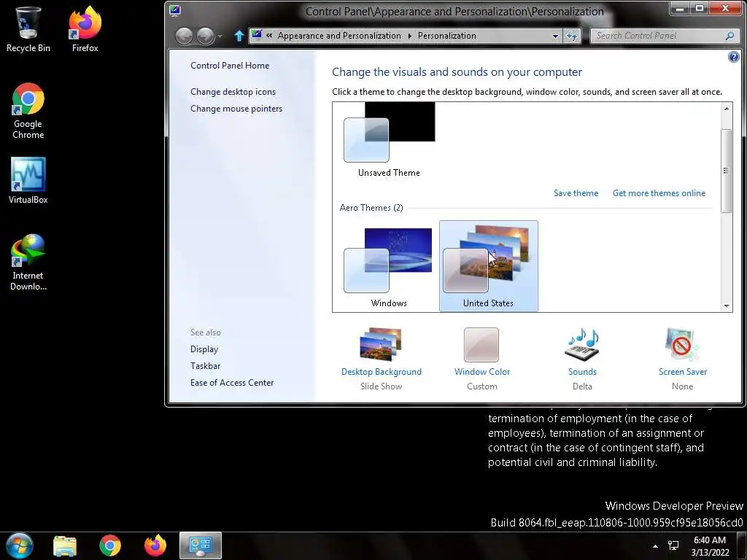
Task: Open address bar history dropdown
Action: pyautogui.click(x=555, y=36)
